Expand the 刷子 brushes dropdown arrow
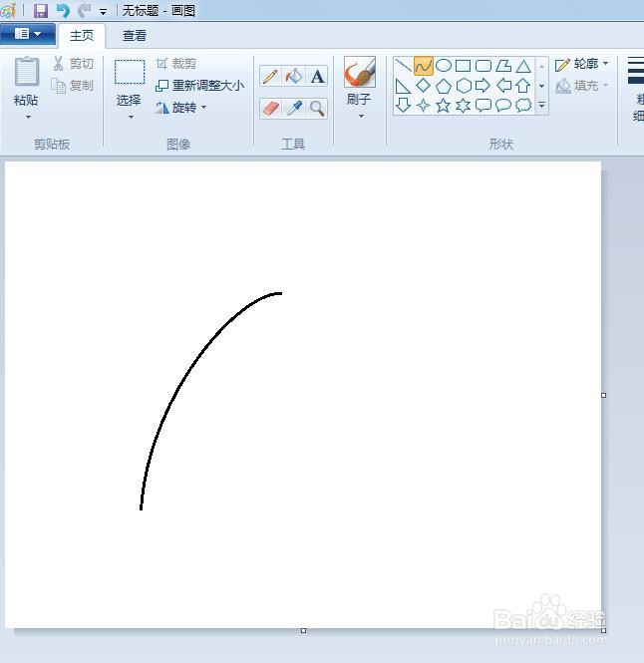 point(361,117)
